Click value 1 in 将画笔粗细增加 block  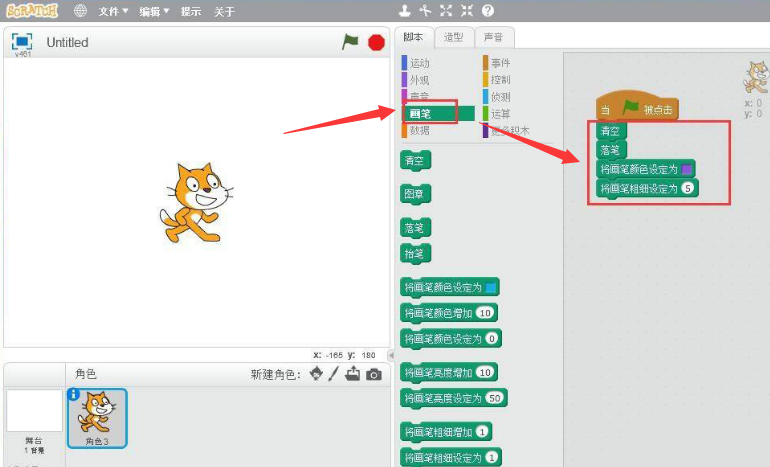[482, 432]
